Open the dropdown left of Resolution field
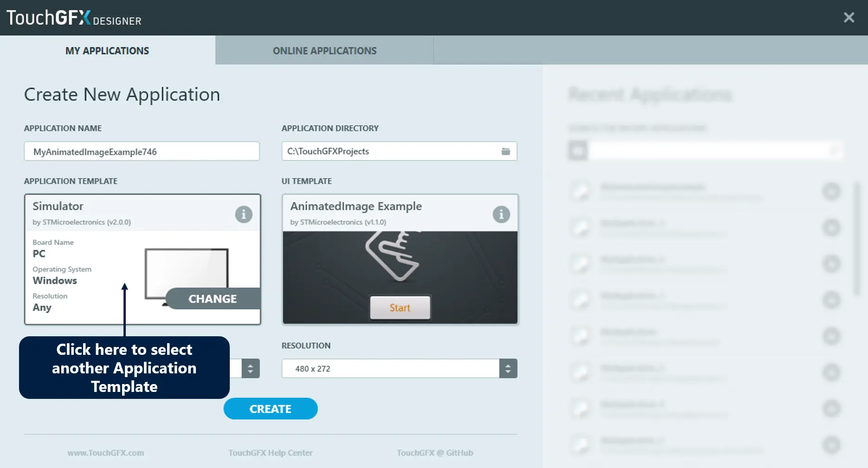868x468 pixels. click(x=251, y=369)
